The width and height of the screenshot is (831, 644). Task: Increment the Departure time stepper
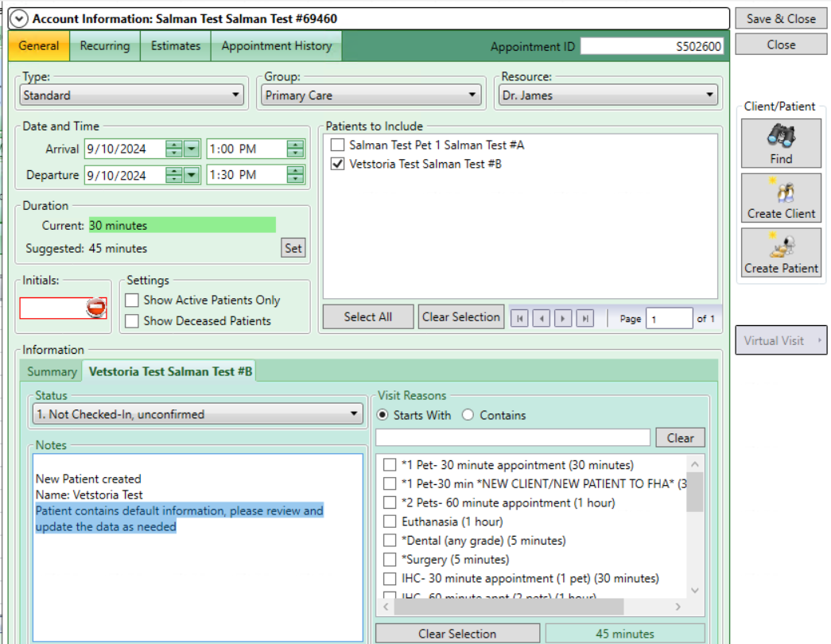(293, 170)
